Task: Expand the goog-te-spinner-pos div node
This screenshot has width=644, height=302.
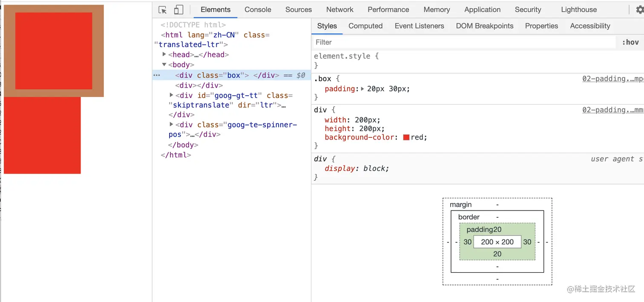Action: pyautogui.click(x=172, y=124)
